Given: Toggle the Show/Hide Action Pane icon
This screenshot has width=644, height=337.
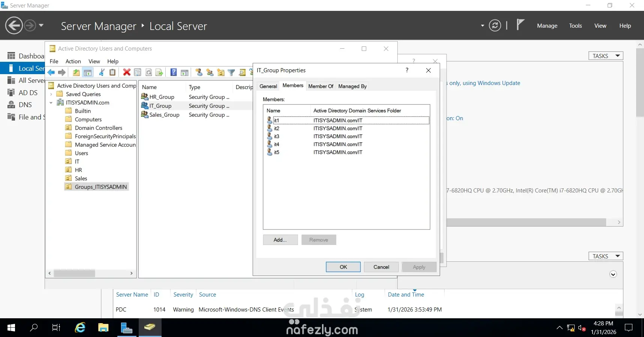Looking at the screenshot, I should (x=184, y=73).
